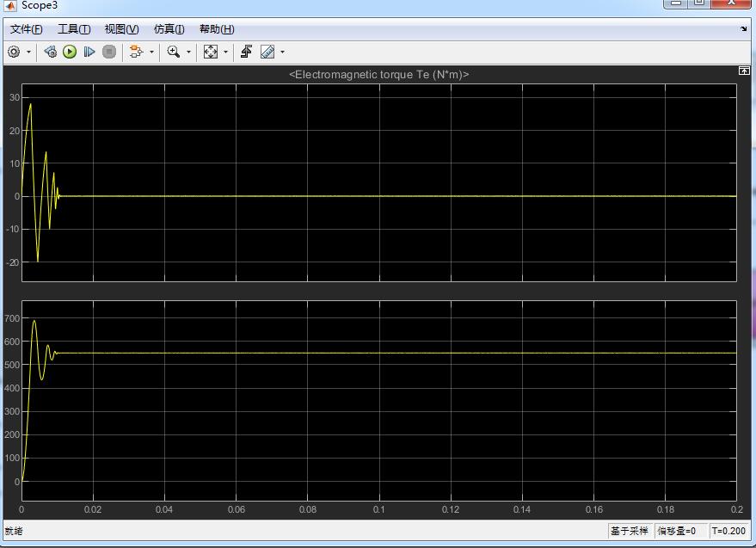Viewport: 756px width, 548px height.
Task: Click the stop simulation button
Action: [x=109, y=52]
